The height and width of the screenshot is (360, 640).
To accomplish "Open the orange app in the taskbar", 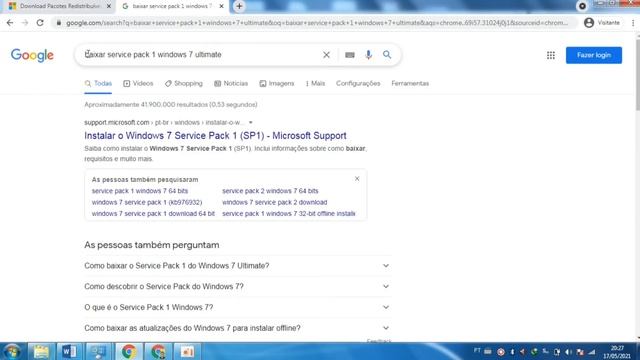I will (188, 351).
